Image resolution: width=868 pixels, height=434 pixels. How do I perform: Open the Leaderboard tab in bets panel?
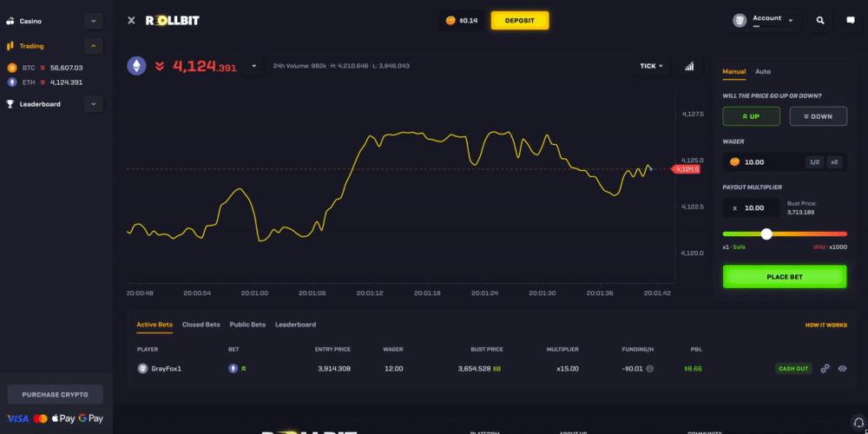296,325
